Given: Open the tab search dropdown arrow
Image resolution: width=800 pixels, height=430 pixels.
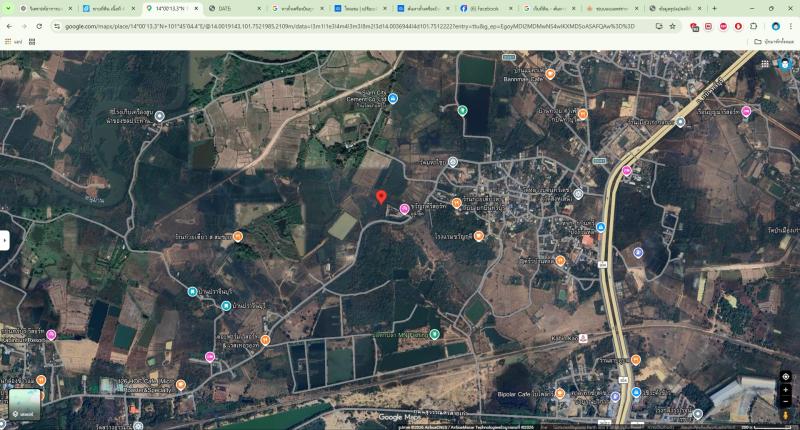Looking at the screenshot, I should [8, 9].
